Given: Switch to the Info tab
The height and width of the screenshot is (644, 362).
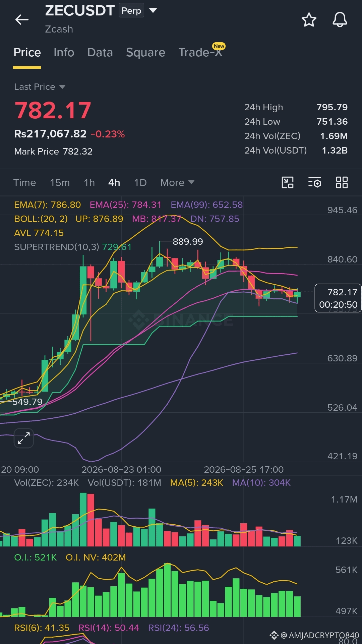Looking at the screenshot, I should [x=64, y=53].
